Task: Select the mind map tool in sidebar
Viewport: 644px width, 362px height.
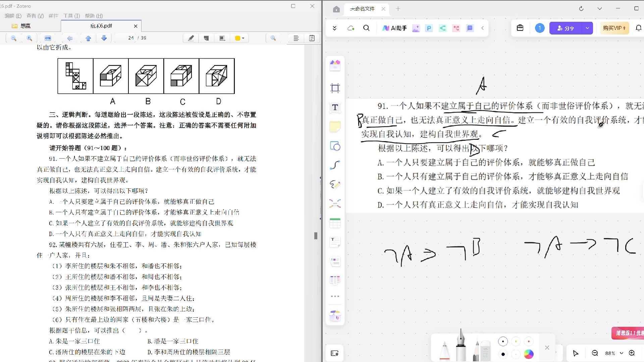Action: (x=335, y=204)
